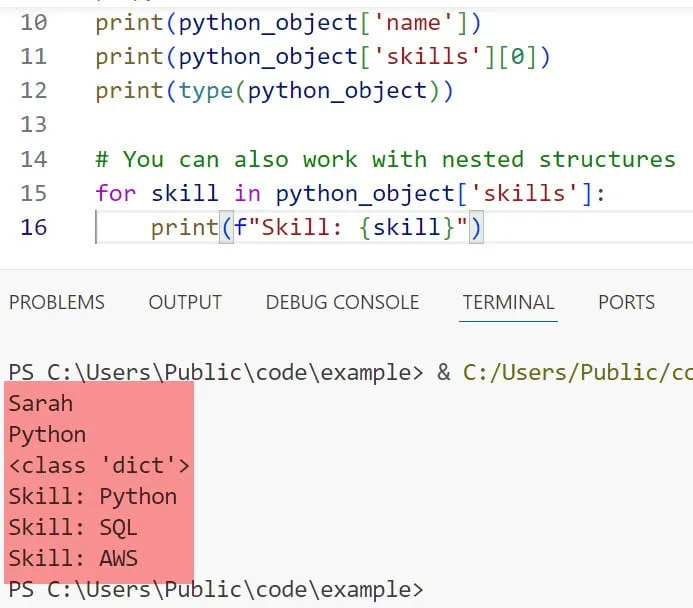Show the PORTS tab
Screen dimensions: 693x608
[x=626, y=302]
